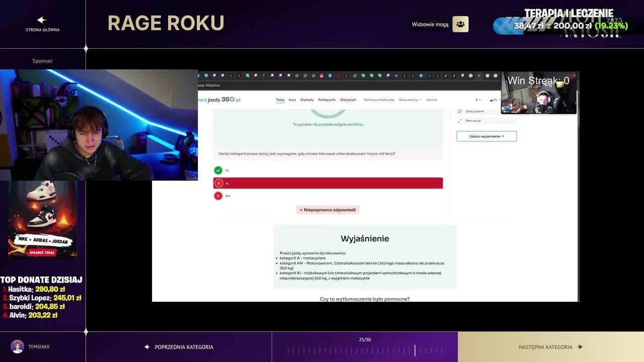Click the streamer webcam thumbnail
The image size is (644, 362).
point(99,125)
